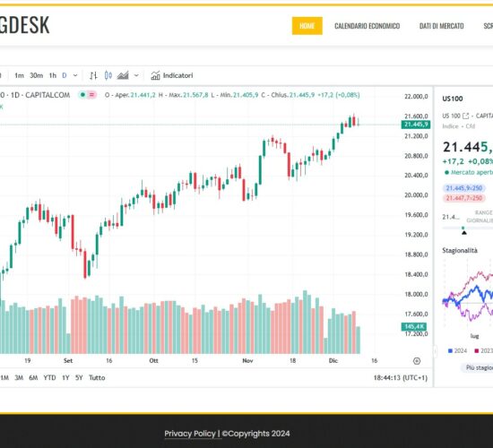Click the 145,4K volume label
493x448 pixels.
coord(414,326)
